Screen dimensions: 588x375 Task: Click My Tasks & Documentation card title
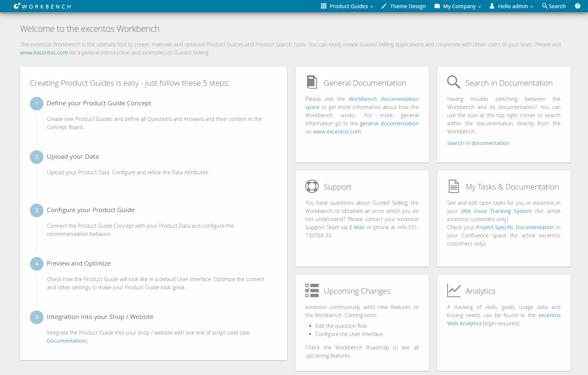coord(512,187)
